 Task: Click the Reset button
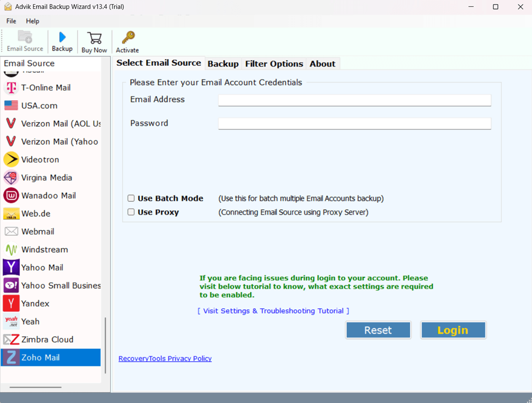tap(378, 330)
